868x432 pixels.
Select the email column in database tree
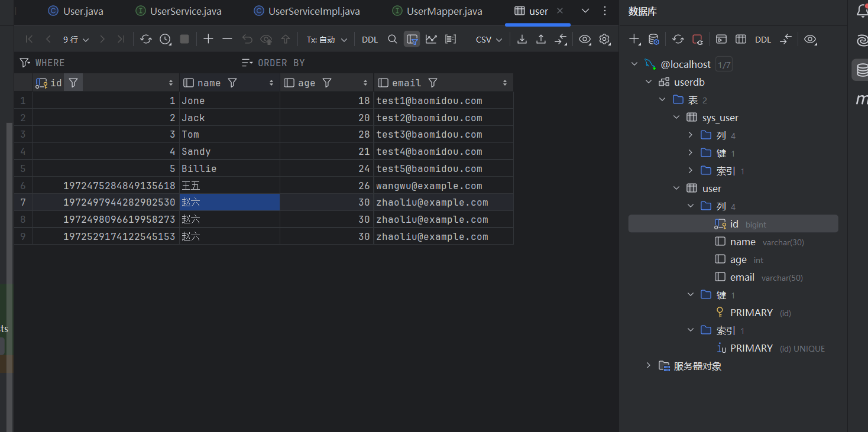[x=742, y=277]
